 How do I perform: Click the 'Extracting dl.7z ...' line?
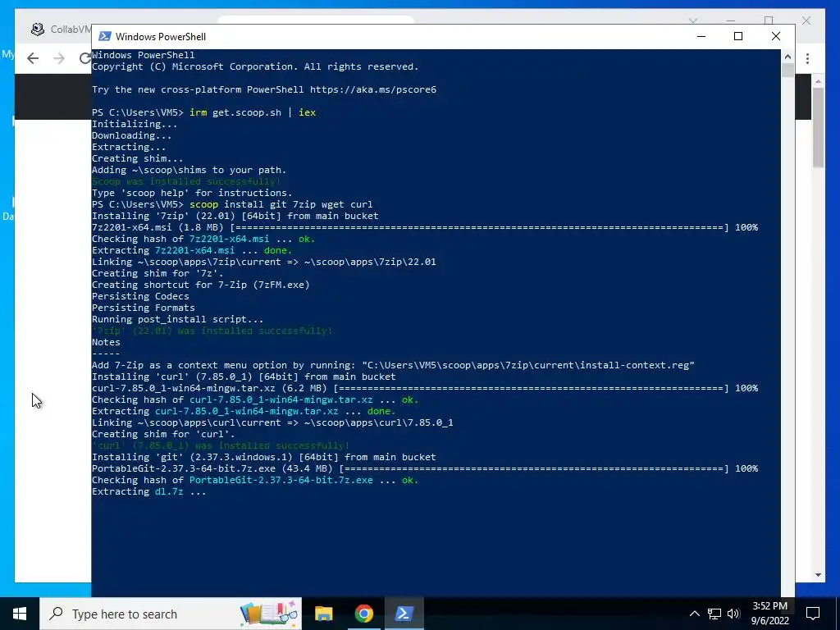tap(149, 492)
